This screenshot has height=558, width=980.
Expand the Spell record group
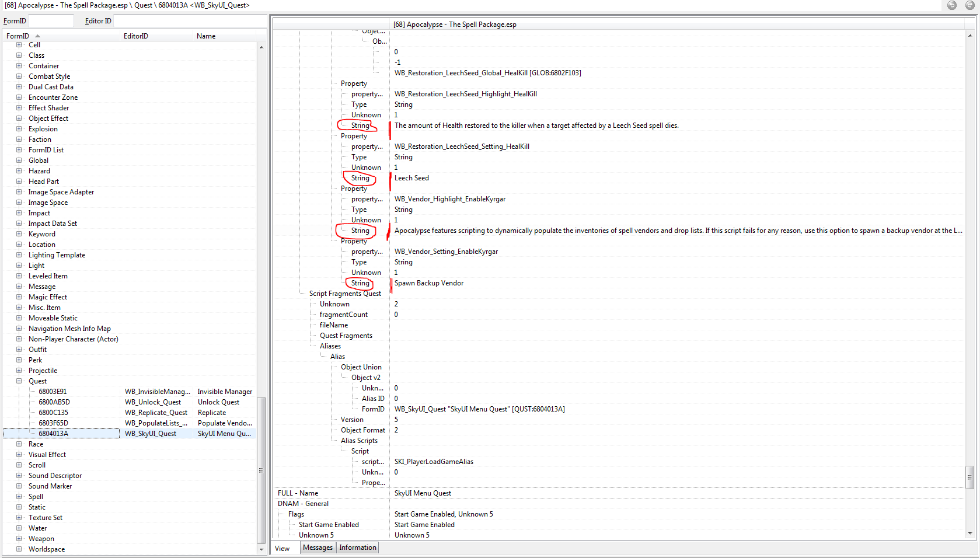[x=19, y=497]
